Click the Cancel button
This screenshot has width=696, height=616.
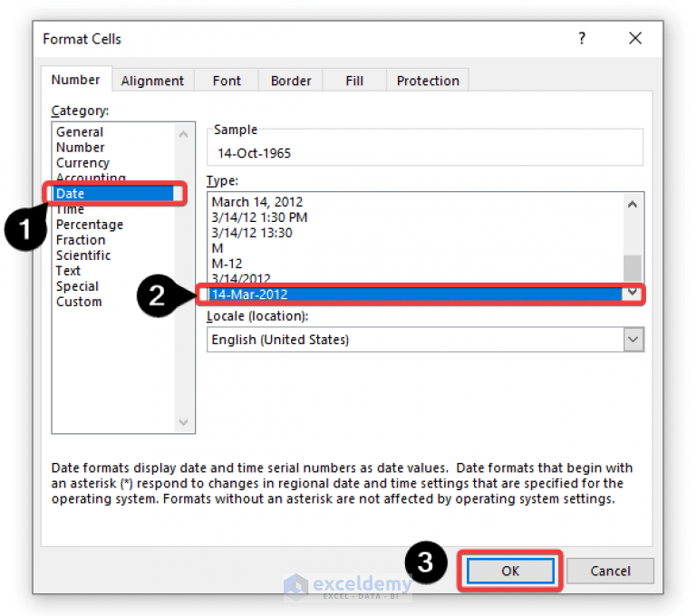(610, 571)
